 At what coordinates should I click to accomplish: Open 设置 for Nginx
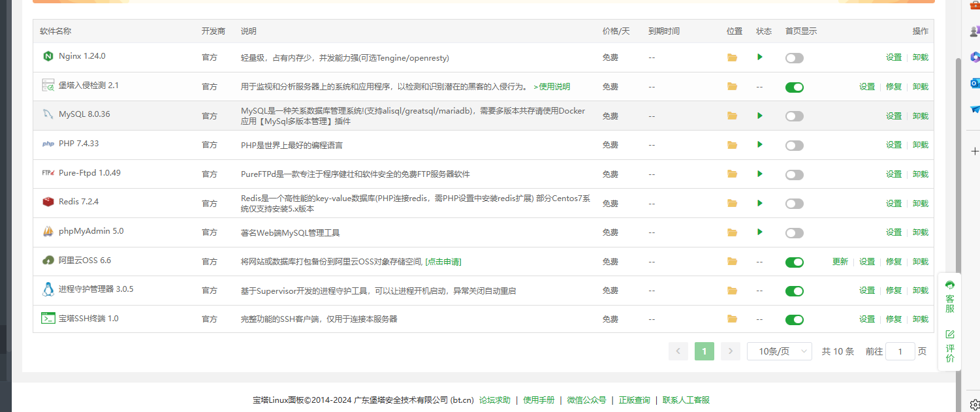point(894,57)
